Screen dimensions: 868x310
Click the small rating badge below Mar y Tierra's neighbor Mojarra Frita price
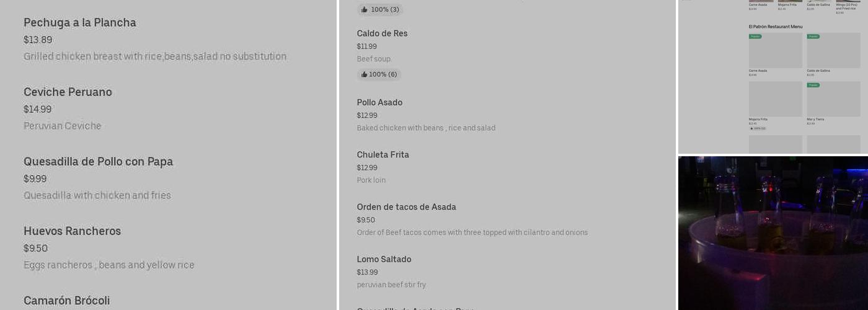tap(757, 128)
